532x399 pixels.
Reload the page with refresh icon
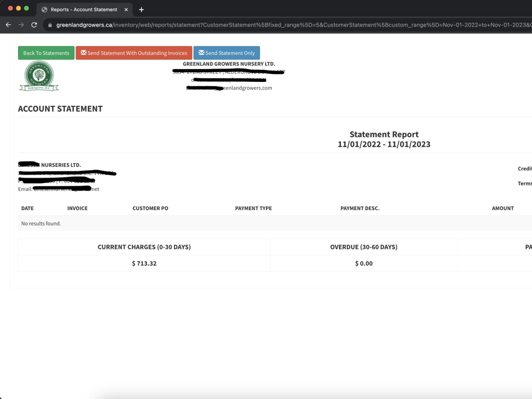pos(34,25)
